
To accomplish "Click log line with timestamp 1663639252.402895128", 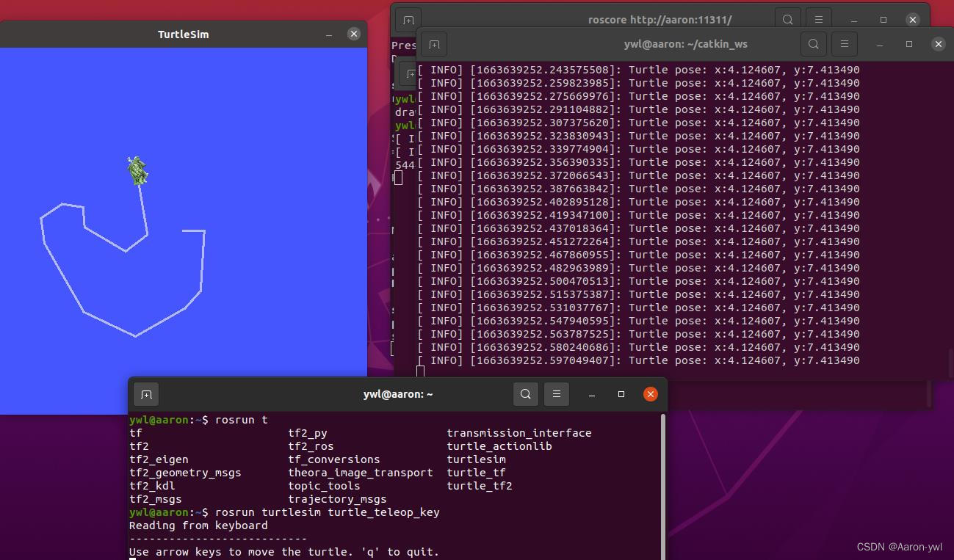I will 638,202.
